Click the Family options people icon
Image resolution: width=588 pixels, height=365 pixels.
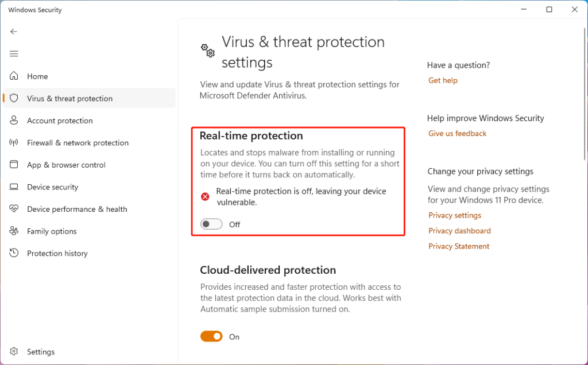tap(14, 231)
